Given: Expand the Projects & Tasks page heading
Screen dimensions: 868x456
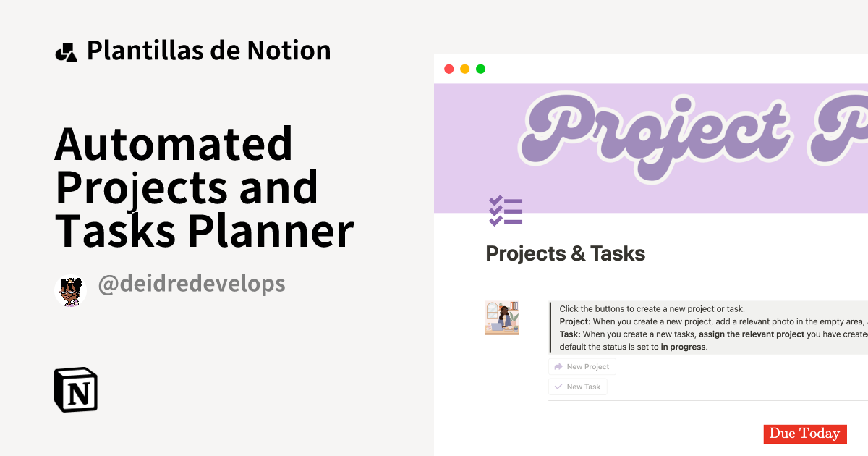Looking at the screenshot, I should (566, 254).
